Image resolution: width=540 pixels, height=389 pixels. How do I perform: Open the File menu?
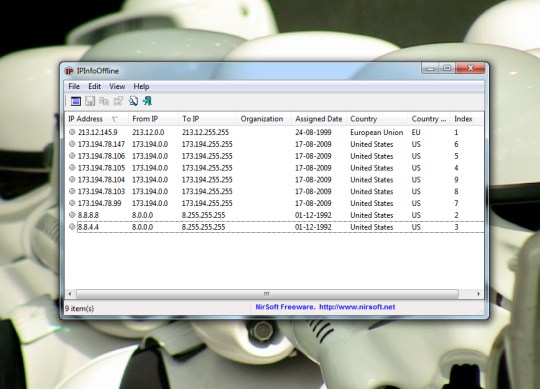click(74, 86)
